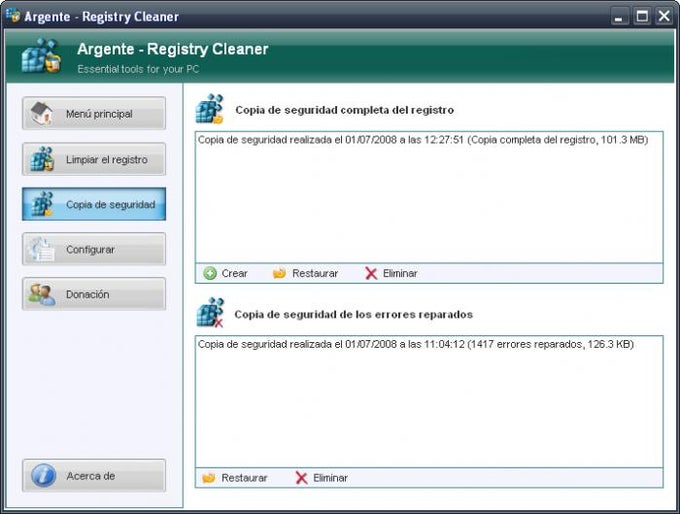Click the folder icon next to upper Restaurar

click(x=279, y=273)
